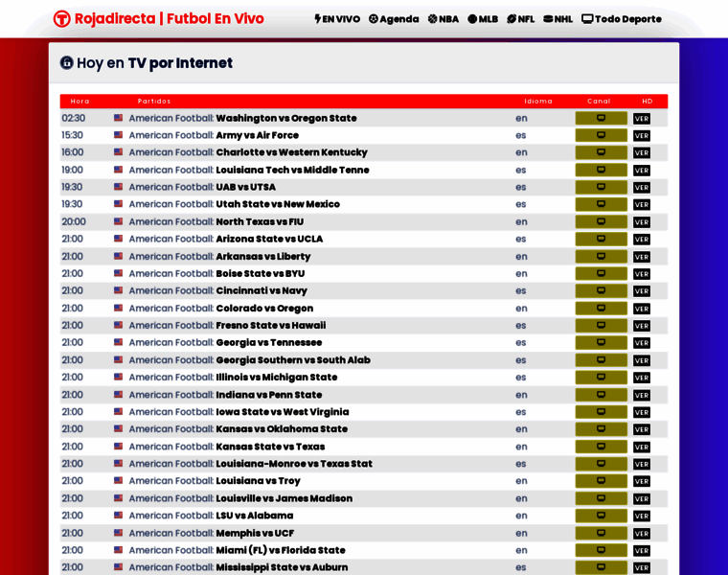Screen dimensions: 728x575
Task: Click the 20:00 time for North Texas vs FIU
Action: (74, 221)
